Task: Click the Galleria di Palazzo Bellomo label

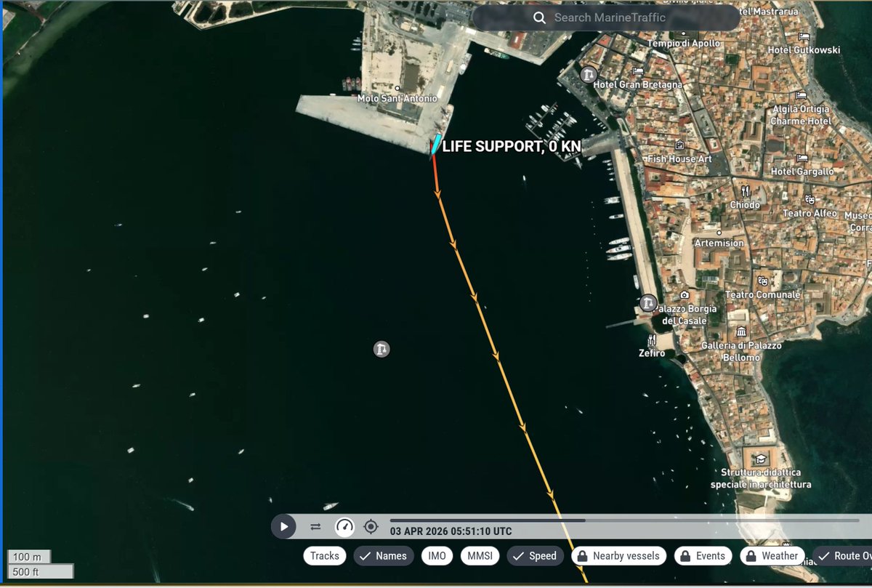Action: coord(742,351)
